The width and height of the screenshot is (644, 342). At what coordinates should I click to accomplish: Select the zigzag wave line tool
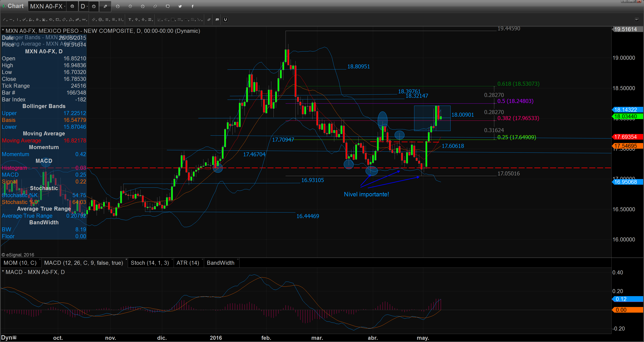tap(24, 20)
